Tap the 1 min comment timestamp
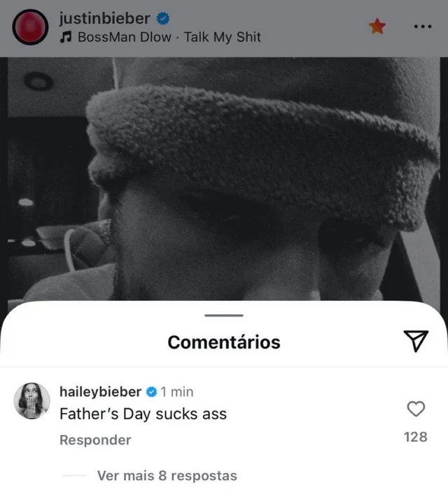The image size is (448, 490). (177, 392)
